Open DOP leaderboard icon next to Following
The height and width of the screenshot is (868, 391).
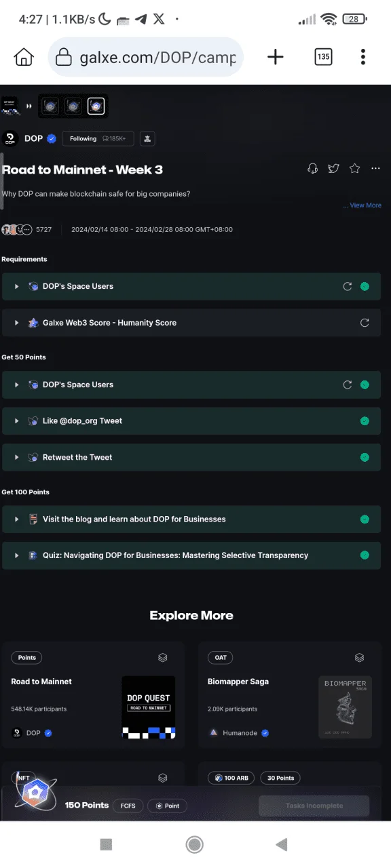[x=148, y=139]
